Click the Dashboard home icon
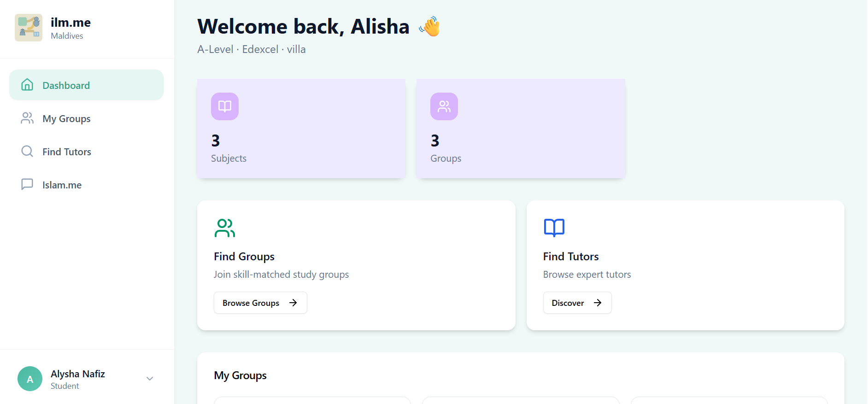Screen dimensions: 868x404 27,85
